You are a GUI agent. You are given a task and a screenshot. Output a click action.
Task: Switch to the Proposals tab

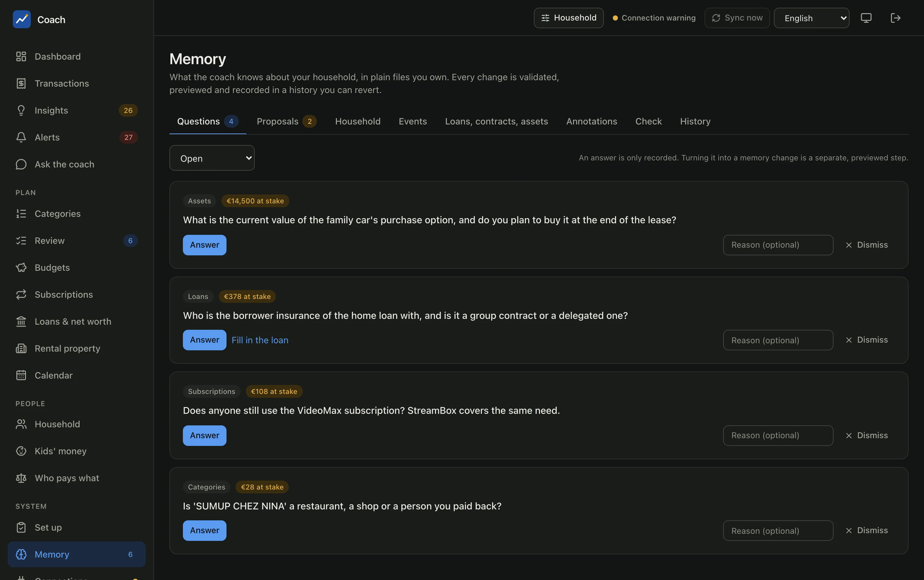(x=287, y=121)
